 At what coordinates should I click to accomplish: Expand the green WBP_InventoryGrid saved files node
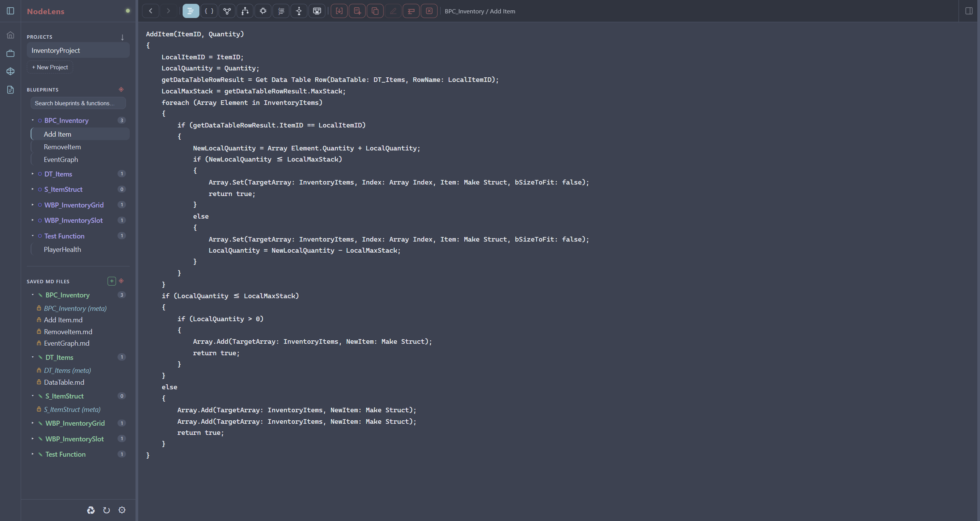33,423
